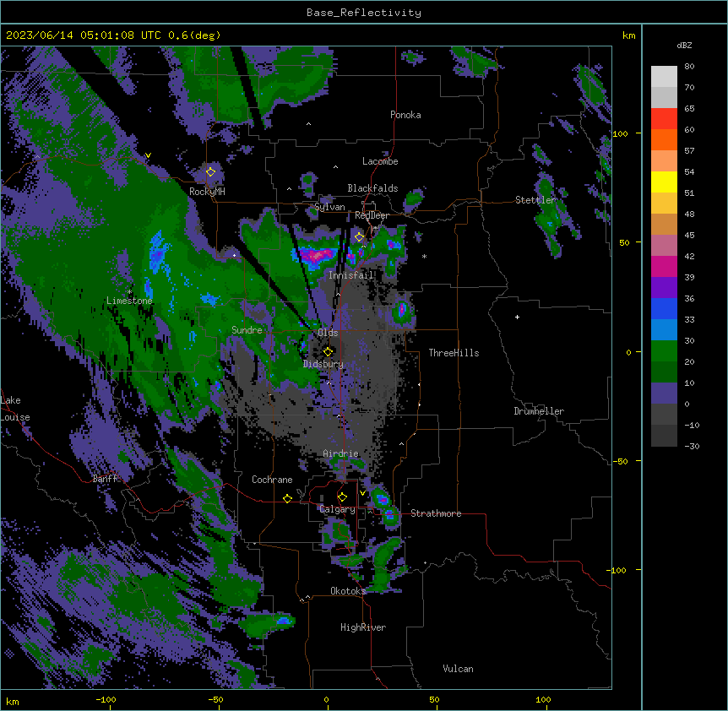This screenshot has width=728, height=711.
Task: Click the yellow diamond marker below Cochrane
Action: pos(287,498)
